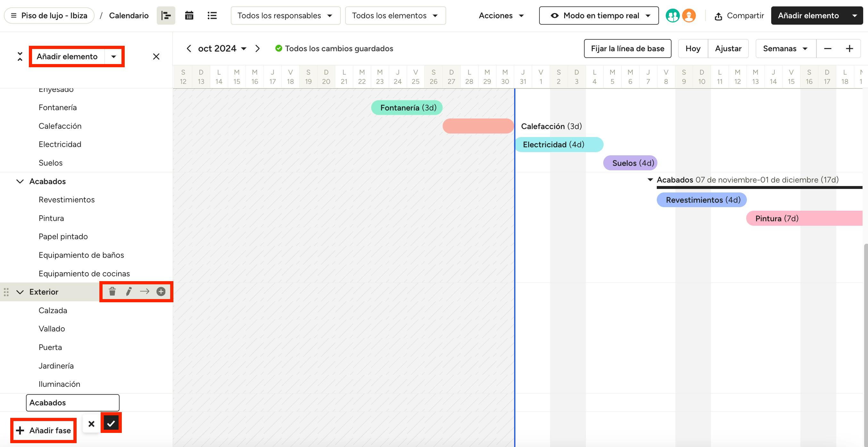
Task: Collapse all phases with arrows icon
Action: pyautogui.click(x=20, y=57)
